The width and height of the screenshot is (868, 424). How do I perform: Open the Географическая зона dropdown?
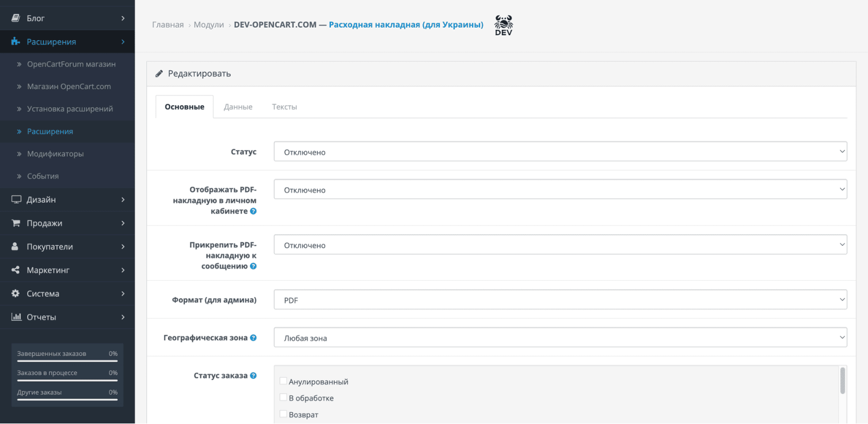coord(560,337)
